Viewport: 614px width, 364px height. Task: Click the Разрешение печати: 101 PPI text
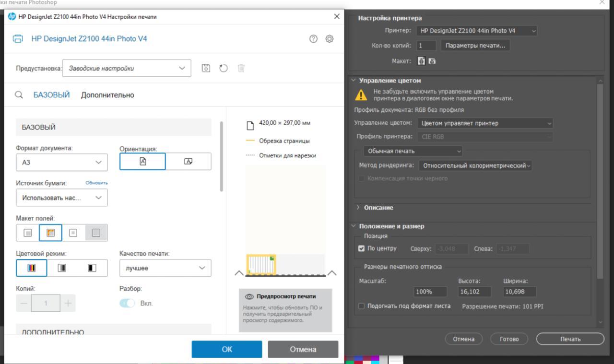point(503,306)
